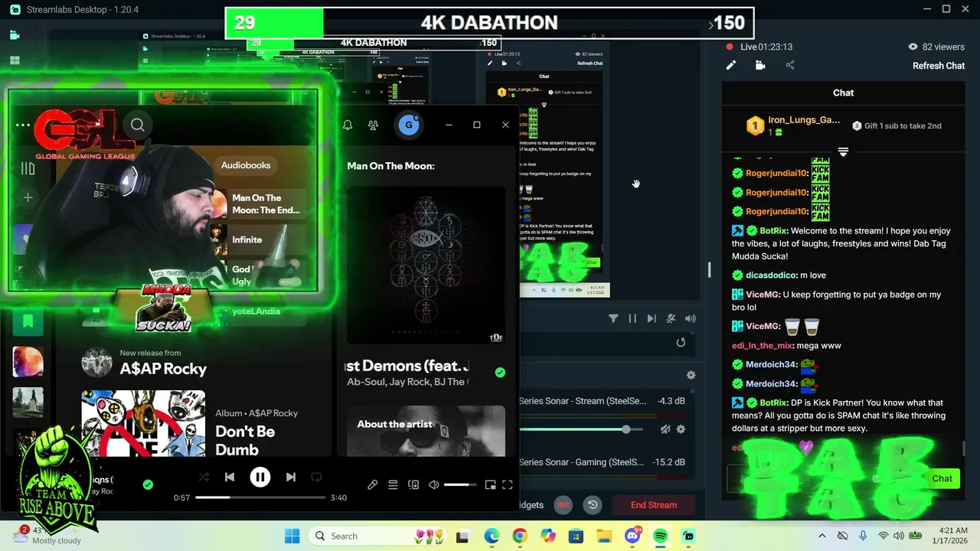Open Spotify lyrics microphone icon
980x551 pixels.
click(x=373, y=484)
